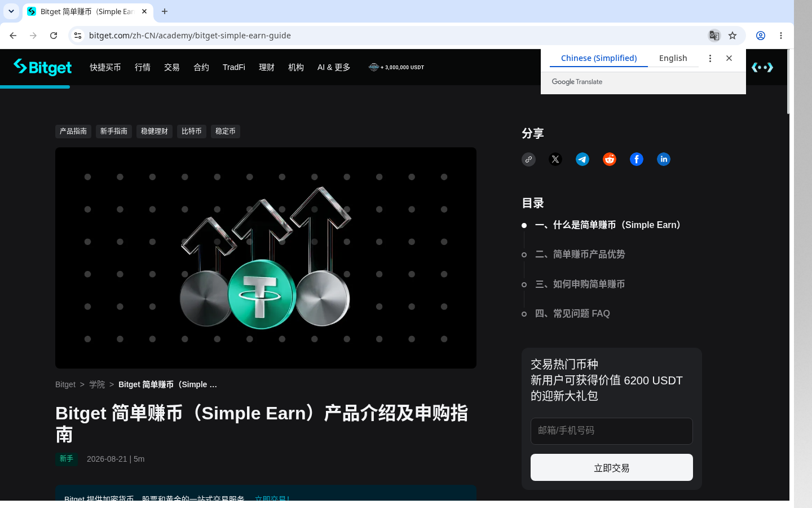812x508 pixels.
Task: View site information icon in address bar
Action: [x=78, y=36]
